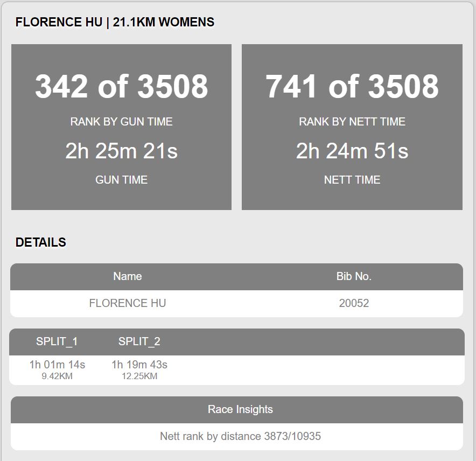This screenshot has height=461, width=476.
Task: Click the NETT TIME caption
Action: click(x=352, y=180)
